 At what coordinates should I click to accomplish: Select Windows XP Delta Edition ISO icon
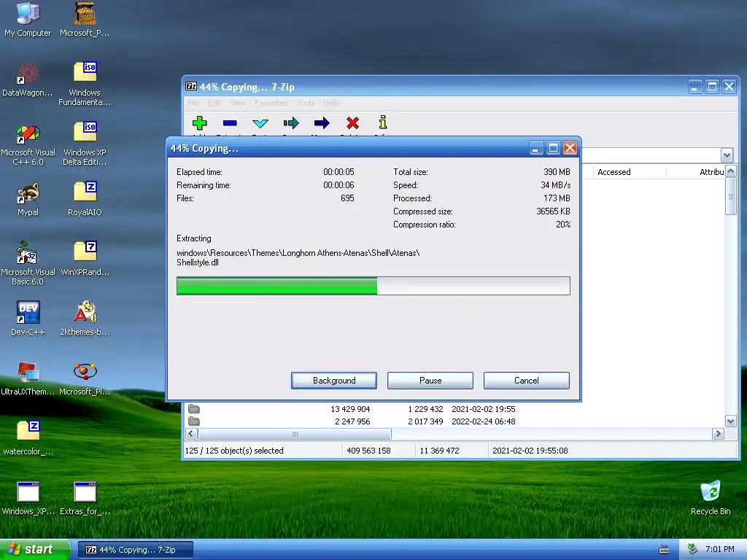[85, 144]
